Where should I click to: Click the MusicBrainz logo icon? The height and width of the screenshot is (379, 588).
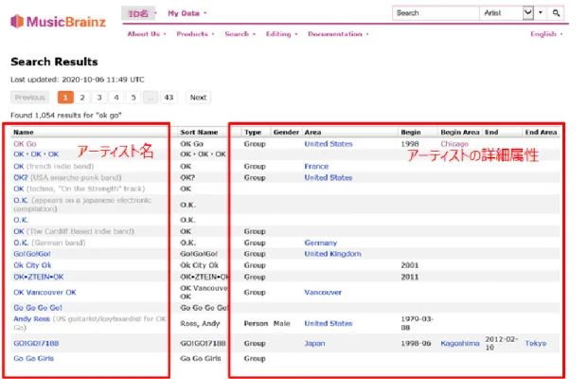click(17, 22)
